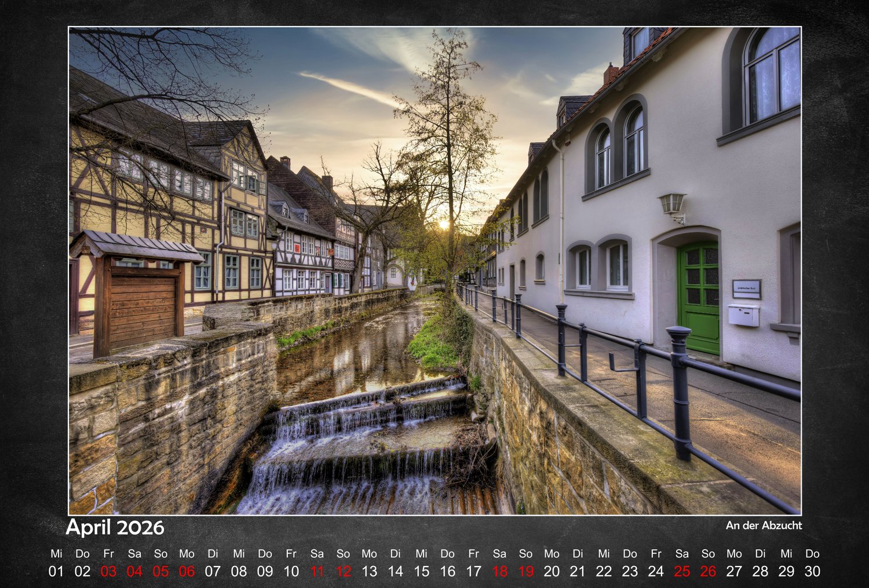
Task: Click date 29 in the calendar row
Action: click(786, 571)
